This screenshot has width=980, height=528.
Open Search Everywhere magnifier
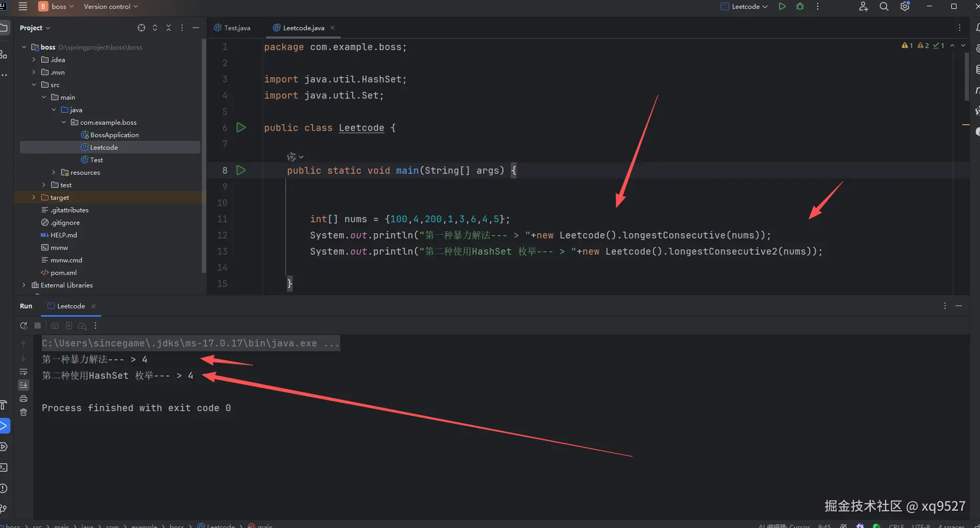coord(884,6)
